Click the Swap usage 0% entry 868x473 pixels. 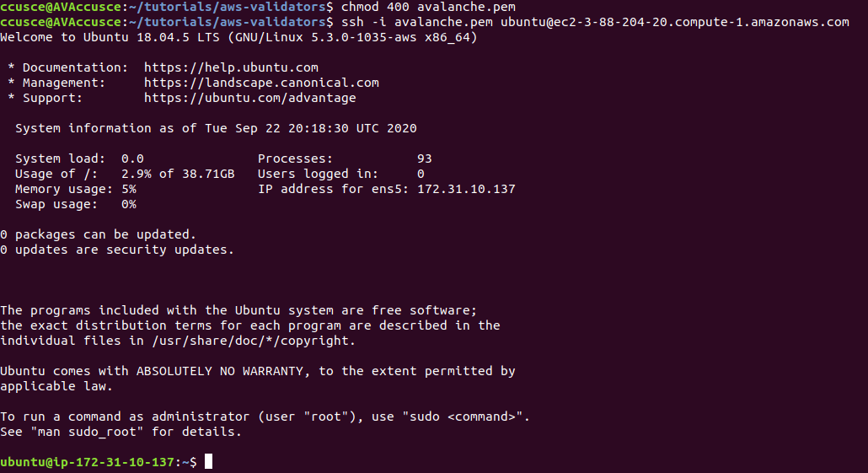(x=76, y=204)
